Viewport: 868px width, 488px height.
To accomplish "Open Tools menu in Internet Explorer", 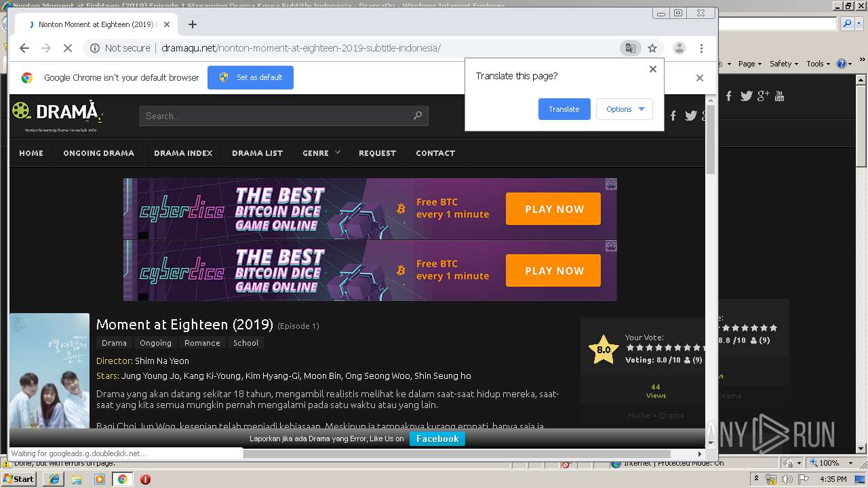I will tap(818, 64).
